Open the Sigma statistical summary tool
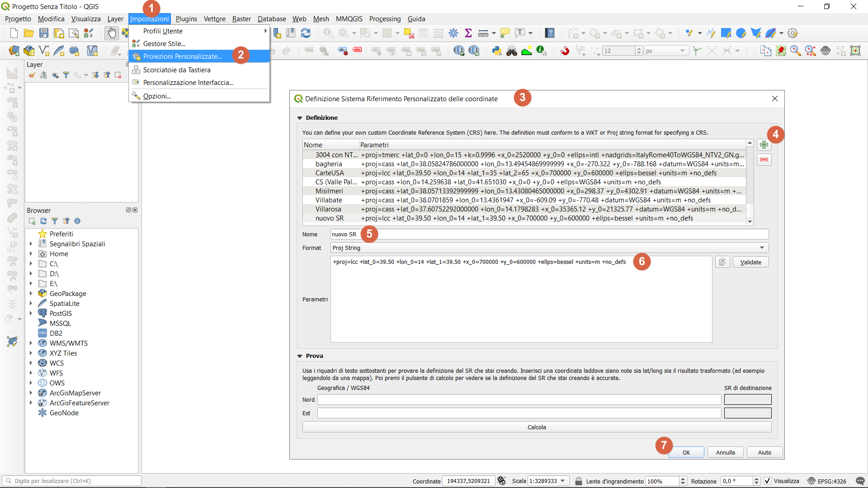The width and height of the screenshot is (868, 488). click(468, 33)
